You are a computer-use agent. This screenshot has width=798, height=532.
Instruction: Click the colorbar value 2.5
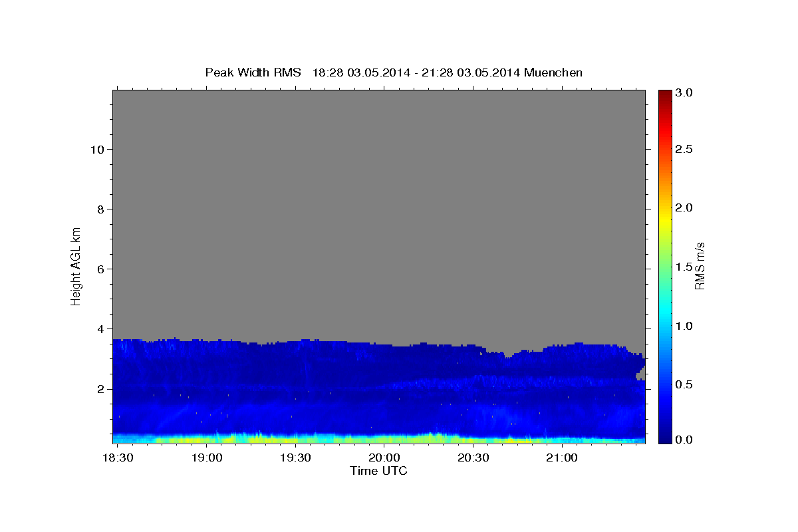point(686,149)
